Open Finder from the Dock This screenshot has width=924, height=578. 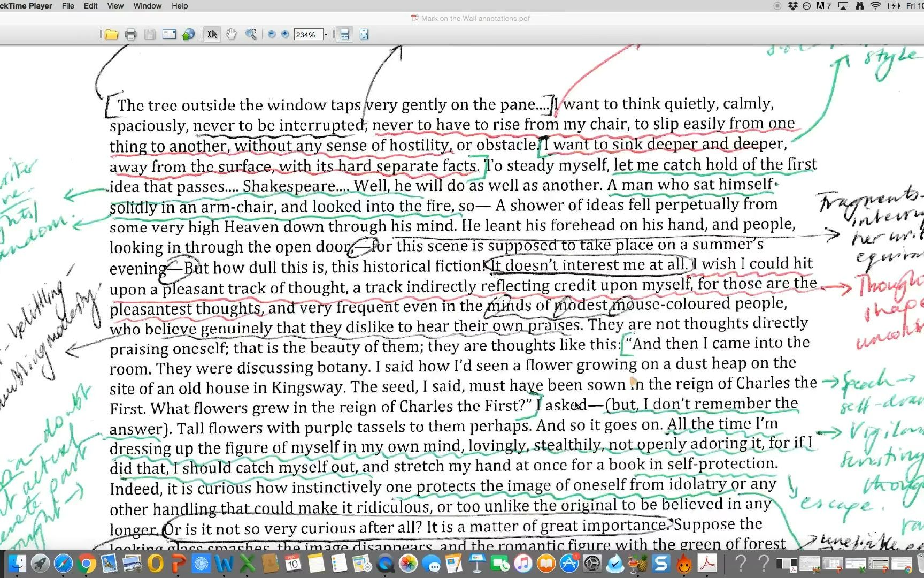[17, 564]
